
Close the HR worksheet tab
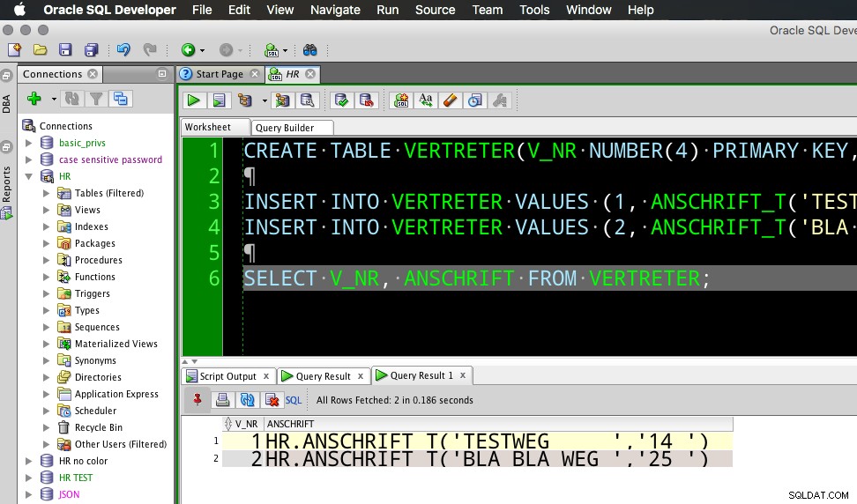pyautogui.click(x=310, y=74)
